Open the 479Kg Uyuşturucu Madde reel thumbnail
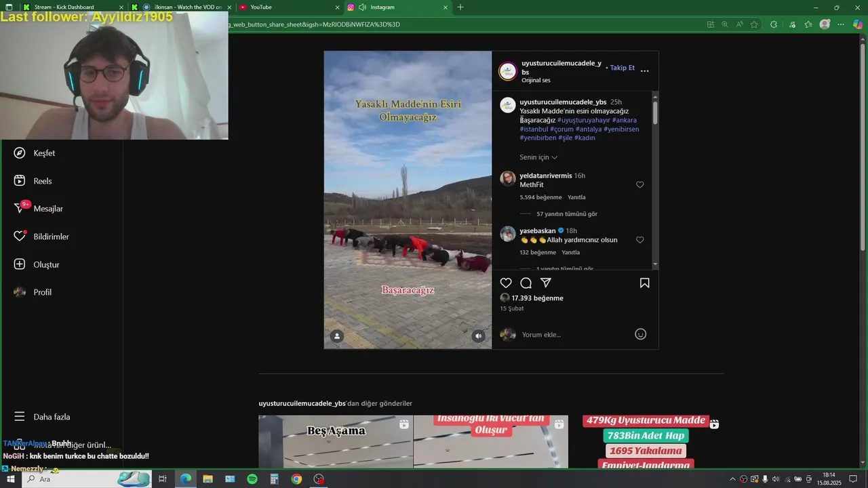 (646, 441)
